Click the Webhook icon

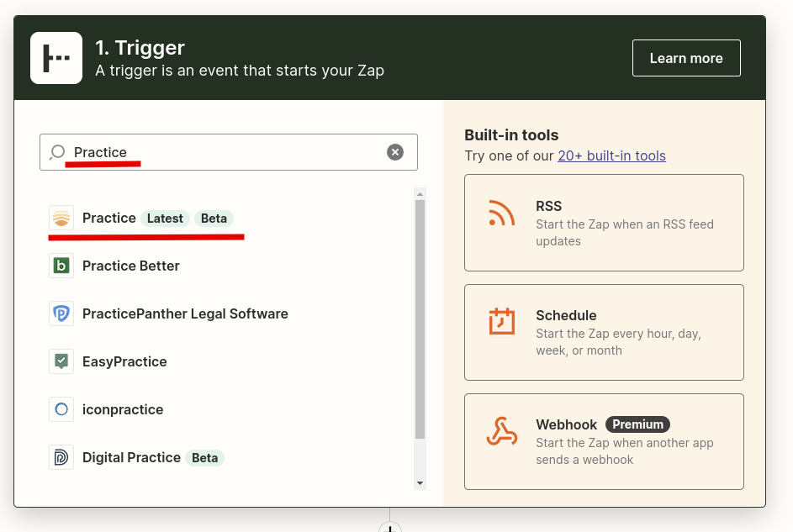point(502,431)
